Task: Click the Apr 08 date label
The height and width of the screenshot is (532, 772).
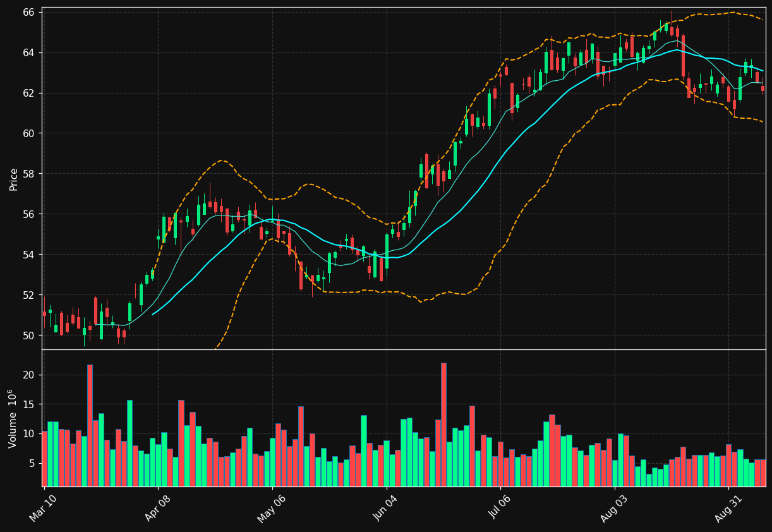Action: pos(158,508)
